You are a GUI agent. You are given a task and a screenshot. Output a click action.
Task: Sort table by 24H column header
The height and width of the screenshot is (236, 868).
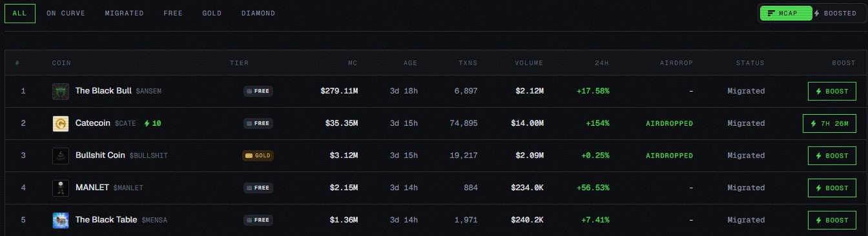[x=602, y=63]
